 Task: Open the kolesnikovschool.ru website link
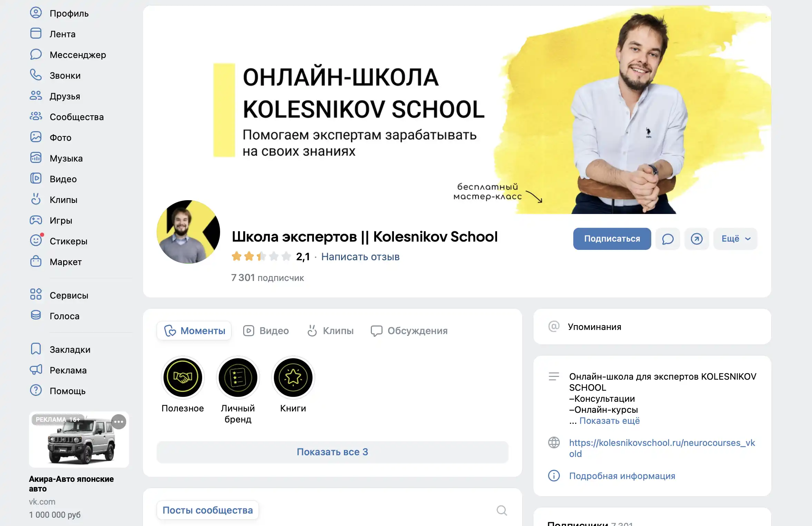662,448
